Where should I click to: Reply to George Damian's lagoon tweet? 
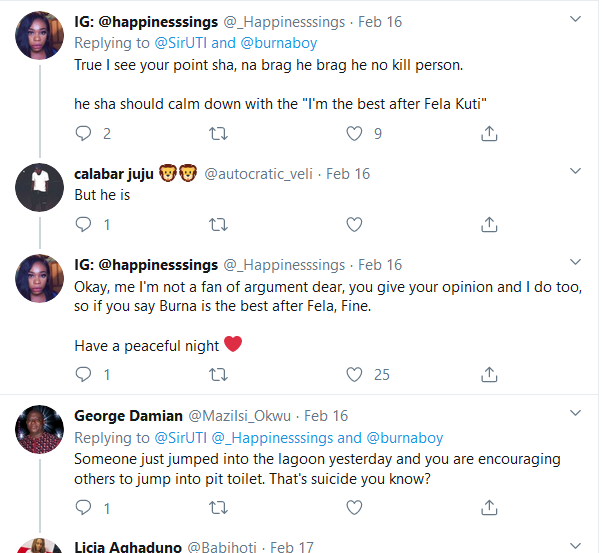[84, 508]
